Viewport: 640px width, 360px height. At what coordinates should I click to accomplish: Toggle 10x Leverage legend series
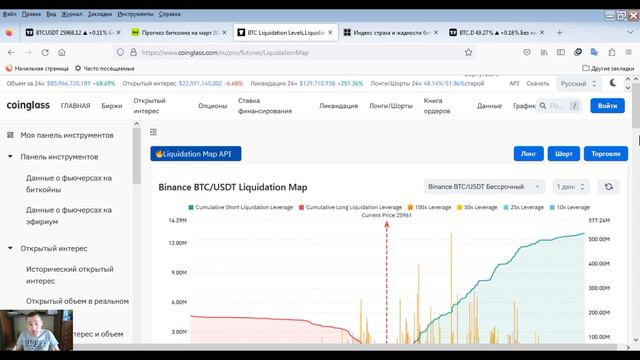pos(570,207)
